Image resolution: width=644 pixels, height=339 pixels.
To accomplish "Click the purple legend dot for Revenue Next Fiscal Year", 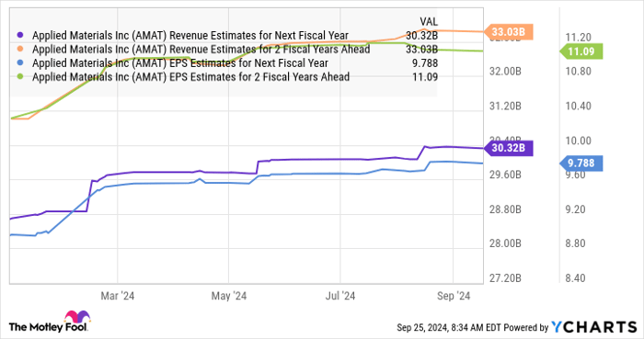I will (19, 35).
